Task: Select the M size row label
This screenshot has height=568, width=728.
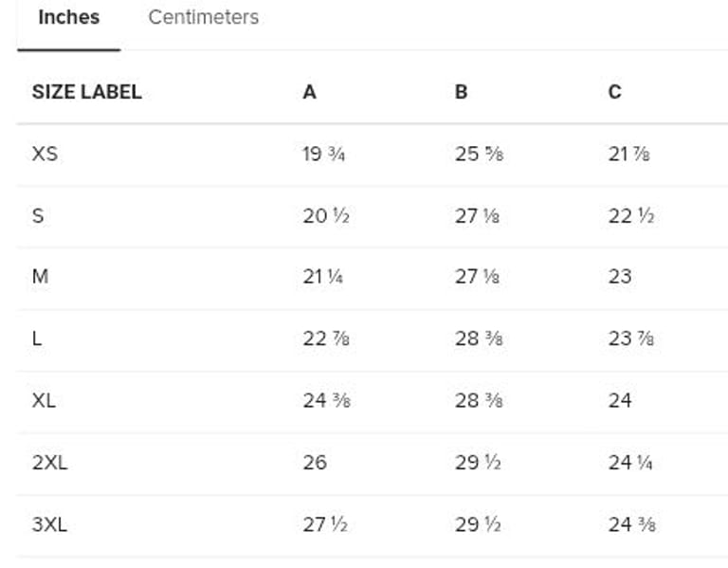Action: coord(40,277)
